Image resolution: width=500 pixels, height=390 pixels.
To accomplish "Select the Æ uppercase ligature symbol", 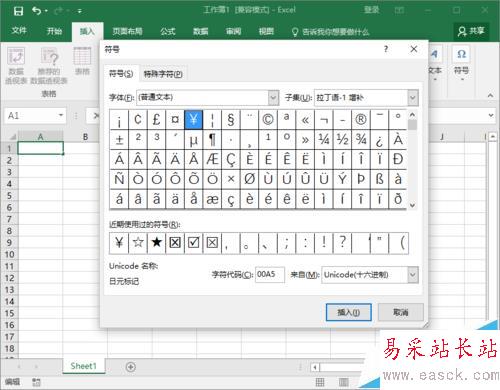I will click(x=212, y=159).
